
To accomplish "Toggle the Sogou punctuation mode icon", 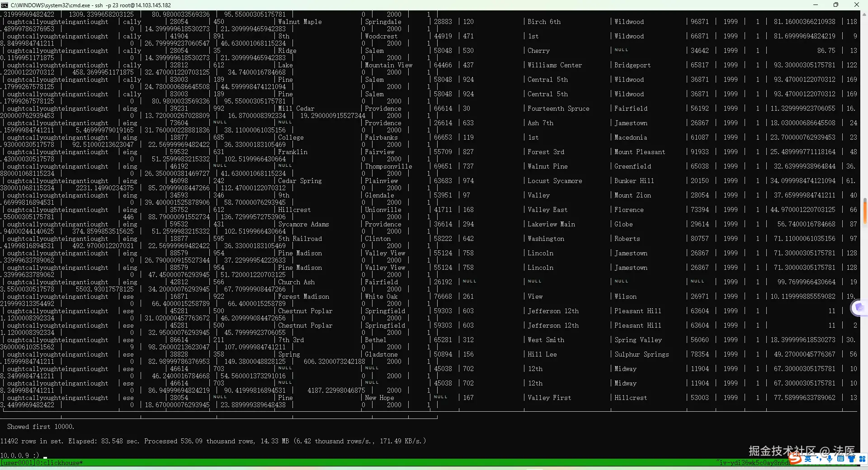I will point(819,459).
